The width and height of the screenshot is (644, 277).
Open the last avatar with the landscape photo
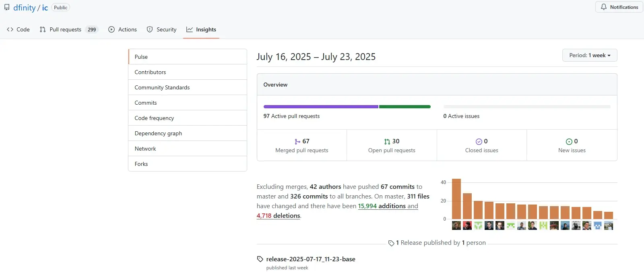pos(609,225)
